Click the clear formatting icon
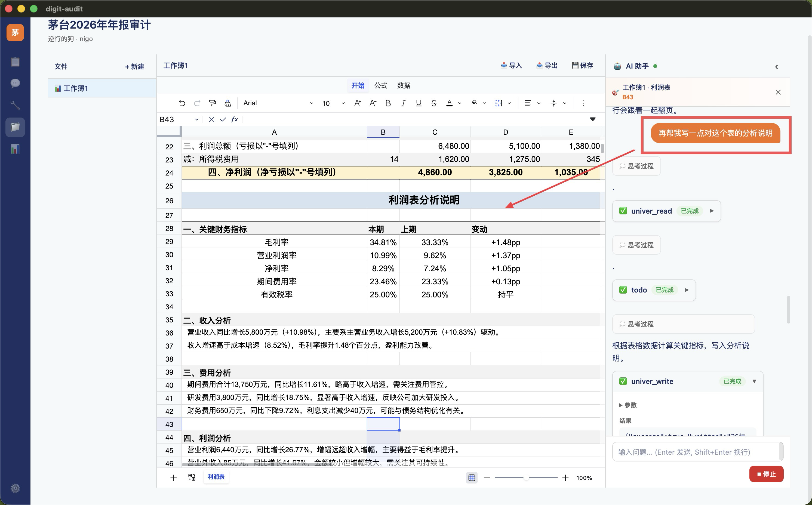Image resolution: width=812 pixels, height=505 pixels. tap(228, 103)
